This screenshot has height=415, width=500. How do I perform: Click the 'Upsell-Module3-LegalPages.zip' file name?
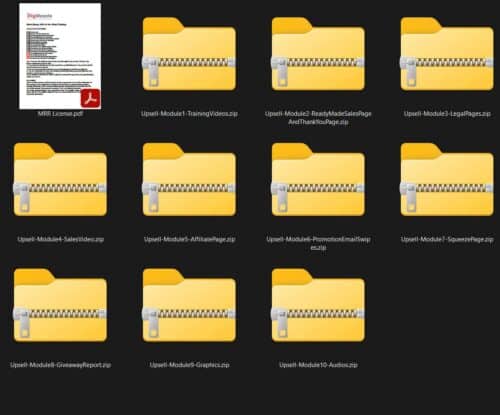(447, 114)
